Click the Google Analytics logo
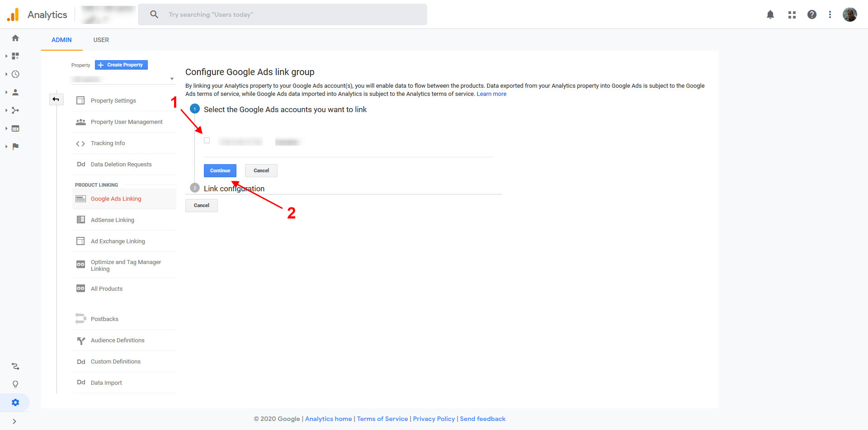The image size is (868, 430). (x=13, y=14)
